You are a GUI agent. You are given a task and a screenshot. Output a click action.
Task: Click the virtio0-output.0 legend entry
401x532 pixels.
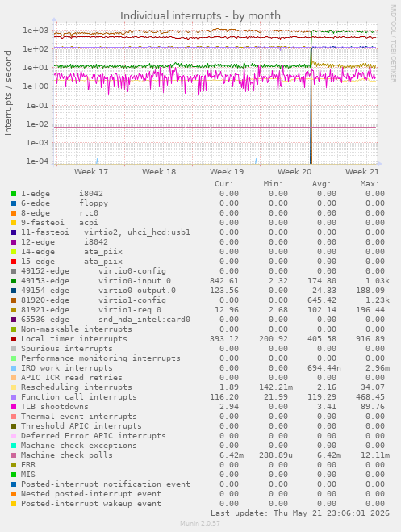98,291
